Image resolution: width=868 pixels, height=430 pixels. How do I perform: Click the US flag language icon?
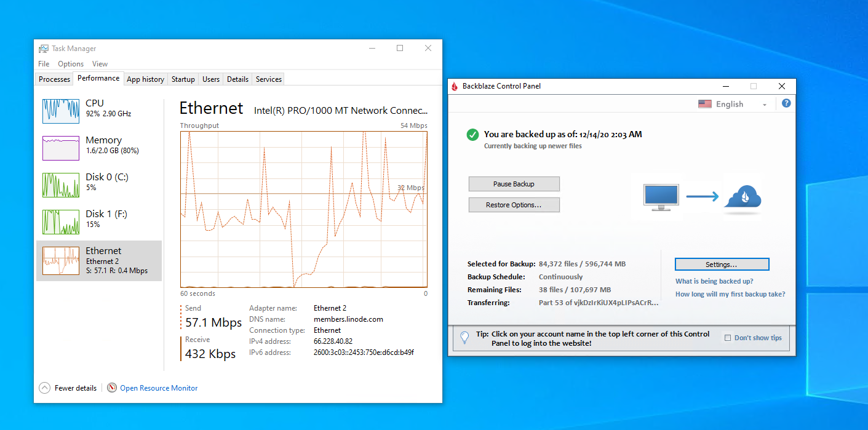click(705, 104)
